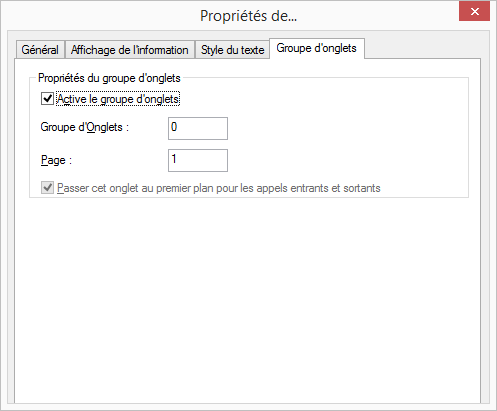Close the Propriétés de... dialog
The image size is (497, 411).
pos(475,11)
